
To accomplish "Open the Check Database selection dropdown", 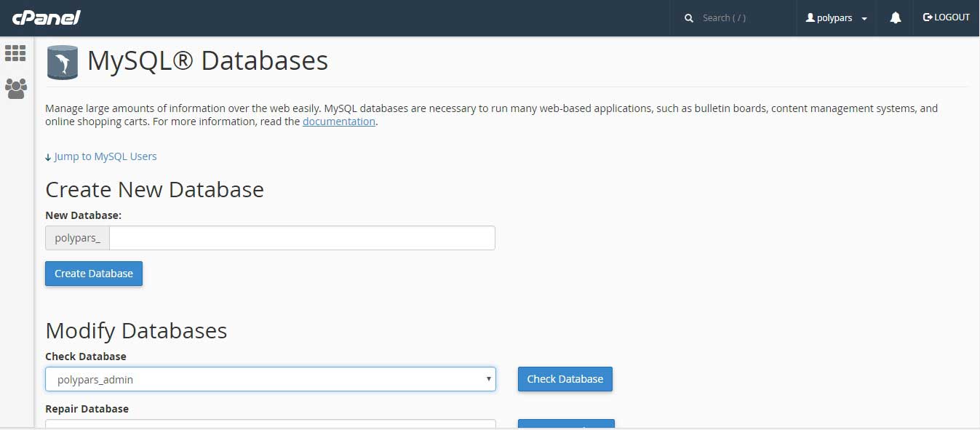I will coord(271,379).
